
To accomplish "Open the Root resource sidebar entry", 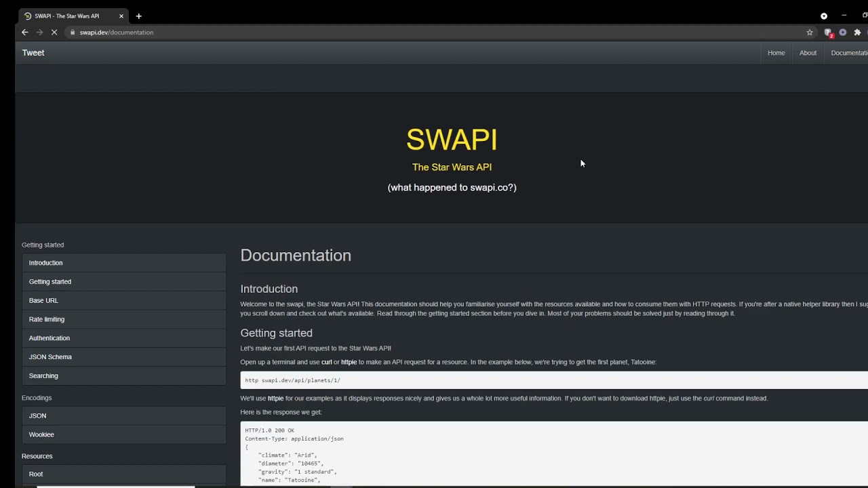I will click(124, 474).
